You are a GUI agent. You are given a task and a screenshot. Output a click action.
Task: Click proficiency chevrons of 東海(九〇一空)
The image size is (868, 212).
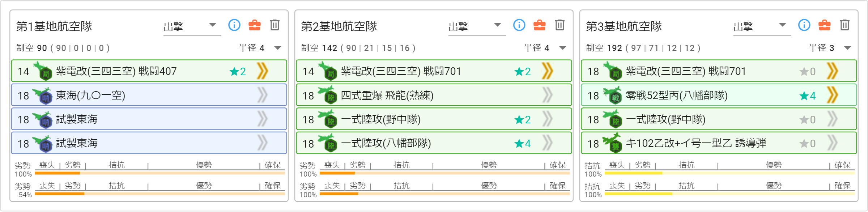[x=263, y=95]
